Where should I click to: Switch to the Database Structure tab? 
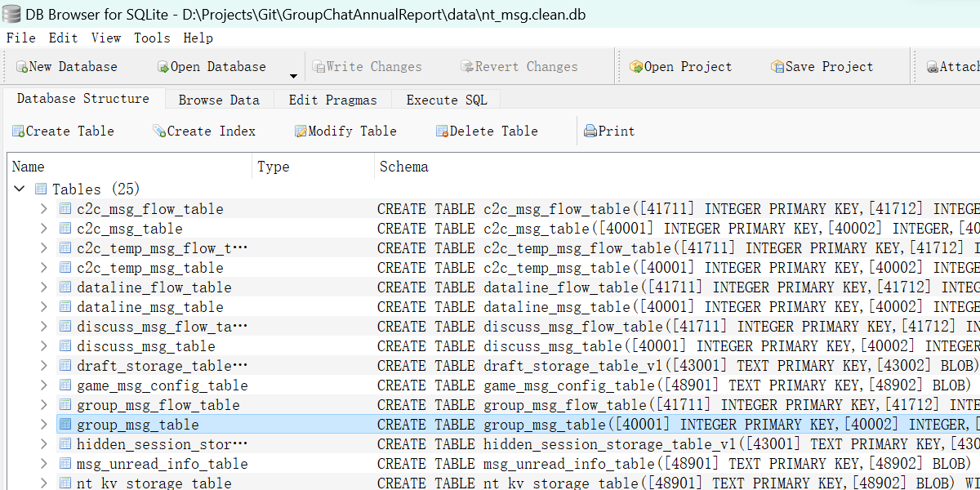[83, 99]
